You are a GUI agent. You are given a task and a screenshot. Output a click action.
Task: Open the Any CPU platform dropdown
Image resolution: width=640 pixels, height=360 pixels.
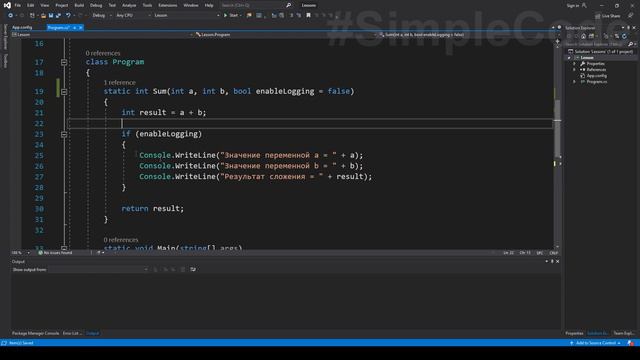click(133, 16)
